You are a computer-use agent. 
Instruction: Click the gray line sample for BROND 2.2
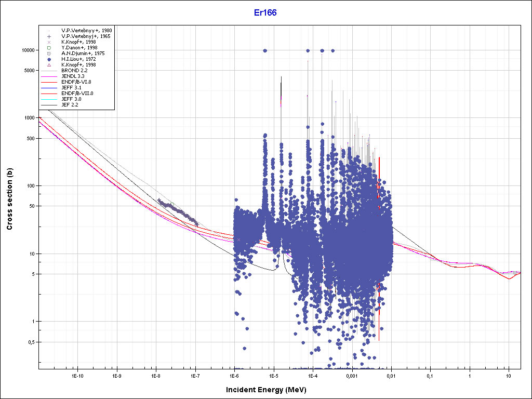[x=48, y=71]
